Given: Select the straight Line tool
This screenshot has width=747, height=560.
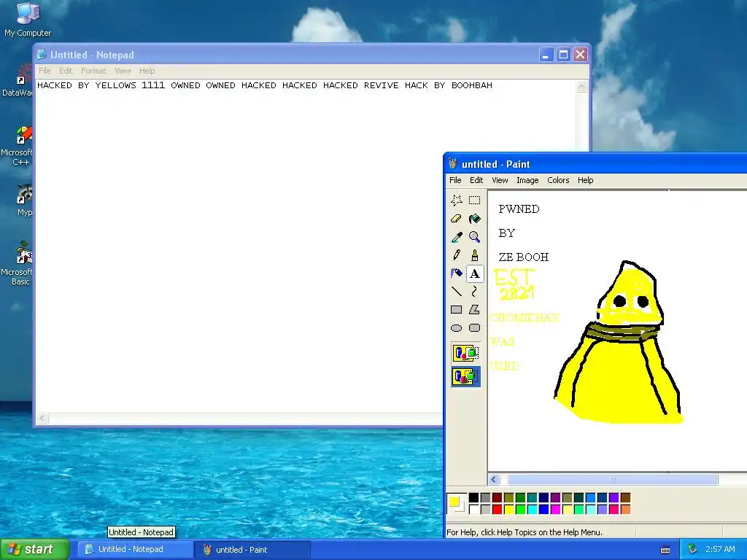Looking at the screenshot, I should [457, 292].
